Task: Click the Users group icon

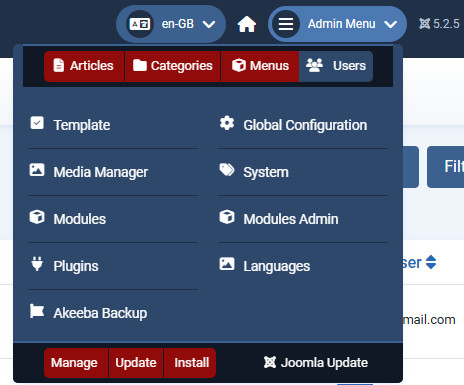Action: pos(314,65)
